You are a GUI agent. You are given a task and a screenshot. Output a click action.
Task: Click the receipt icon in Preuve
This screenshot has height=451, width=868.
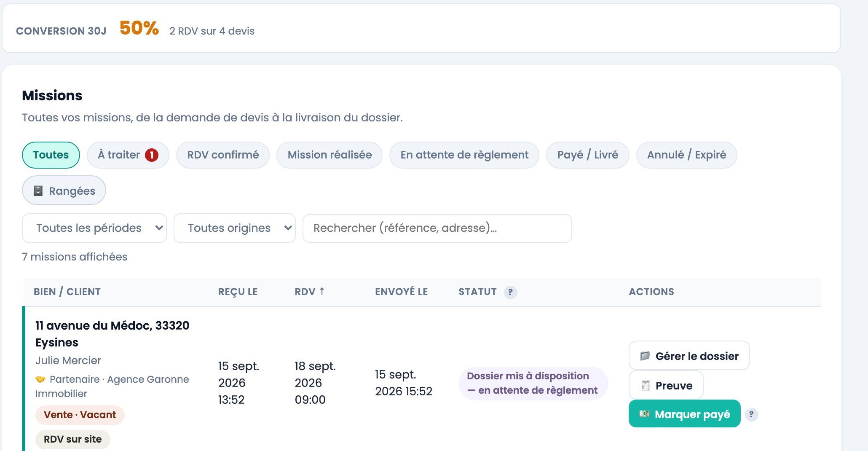tap(645, 385)
